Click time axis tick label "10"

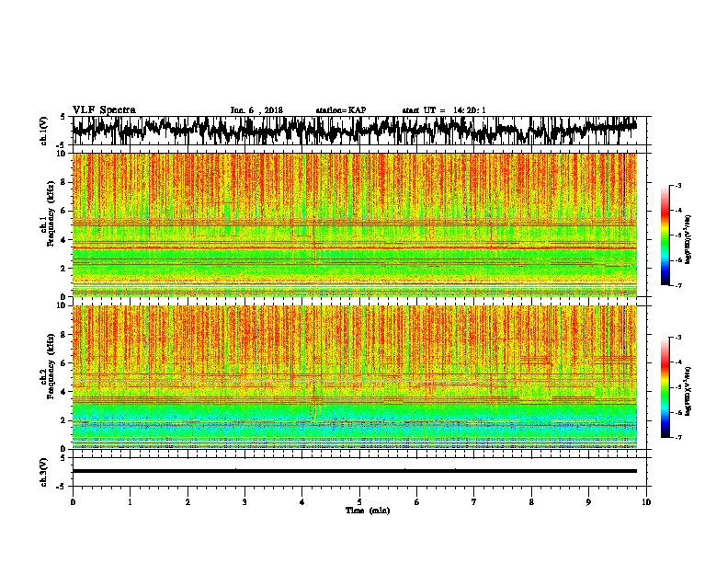pyautogui.click(x=646, y=502)
